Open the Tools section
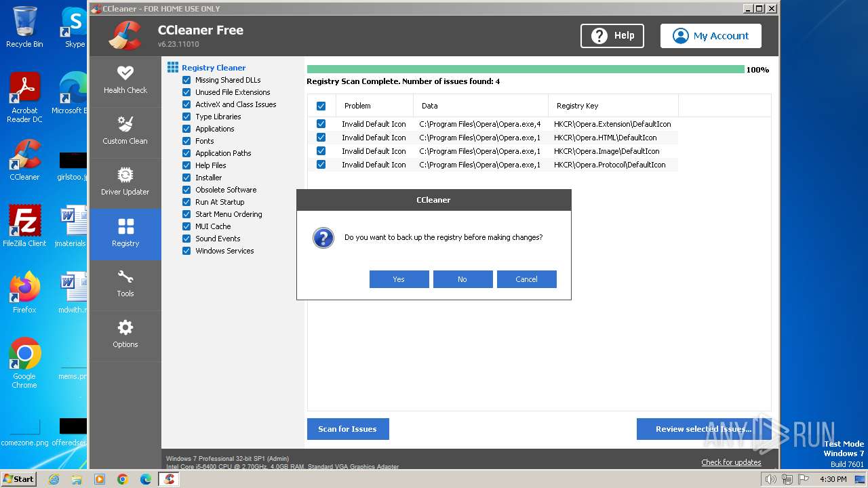The image size is (868, 488). click(125, 284)
